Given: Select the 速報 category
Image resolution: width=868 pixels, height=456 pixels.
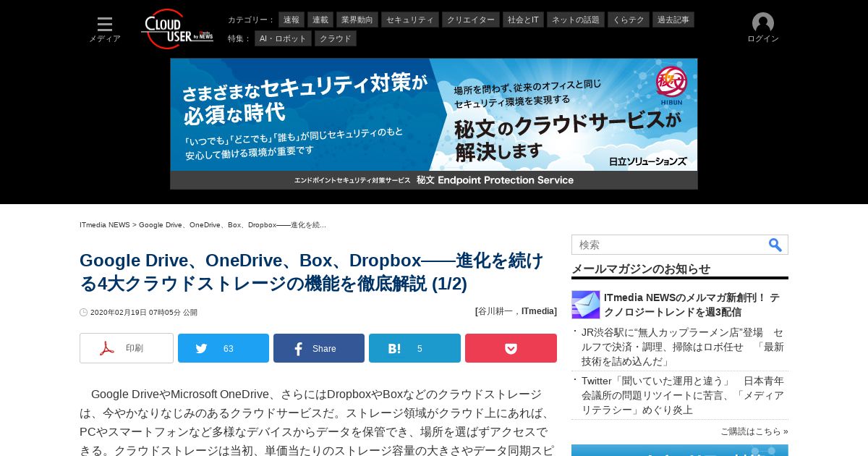Looking at the screenshot, I should click(292, 20).
